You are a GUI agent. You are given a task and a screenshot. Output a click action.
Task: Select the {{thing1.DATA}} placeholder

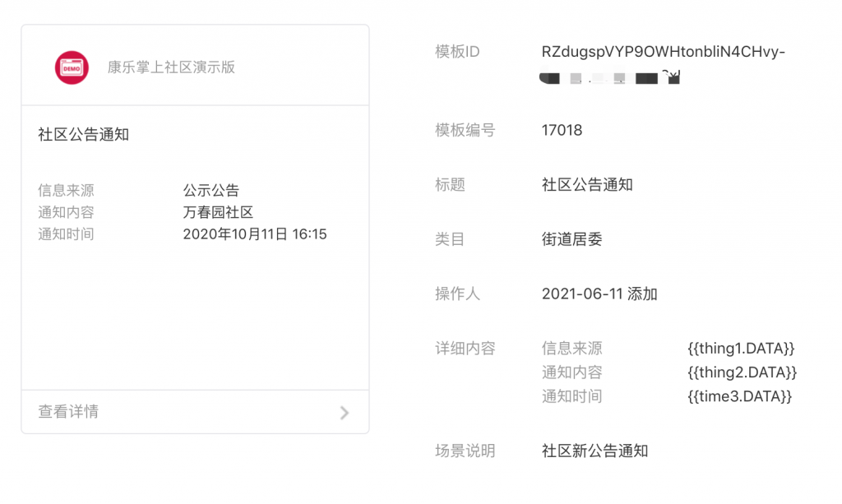click(741, 349)
